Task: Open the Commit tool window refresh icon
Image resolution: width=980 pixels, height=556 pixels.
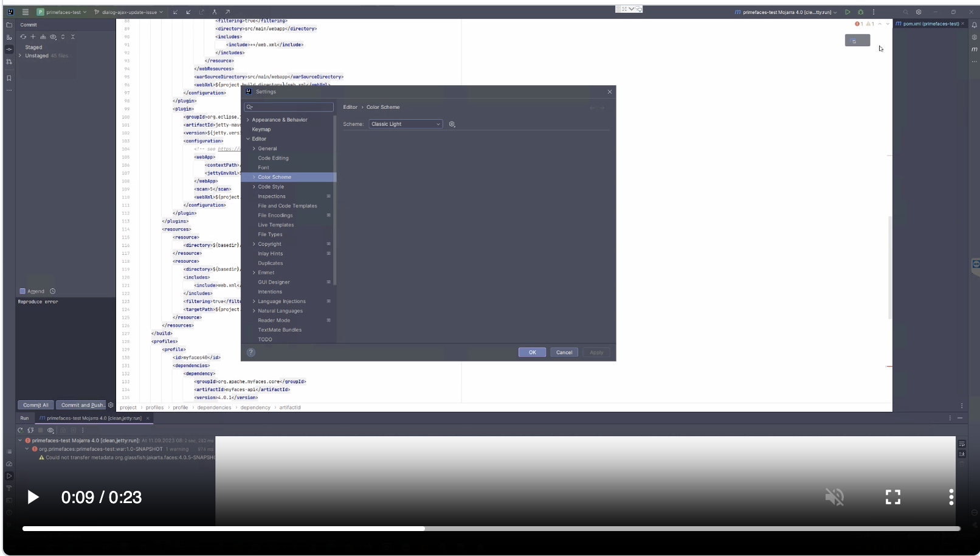Action: pos(23,36)
